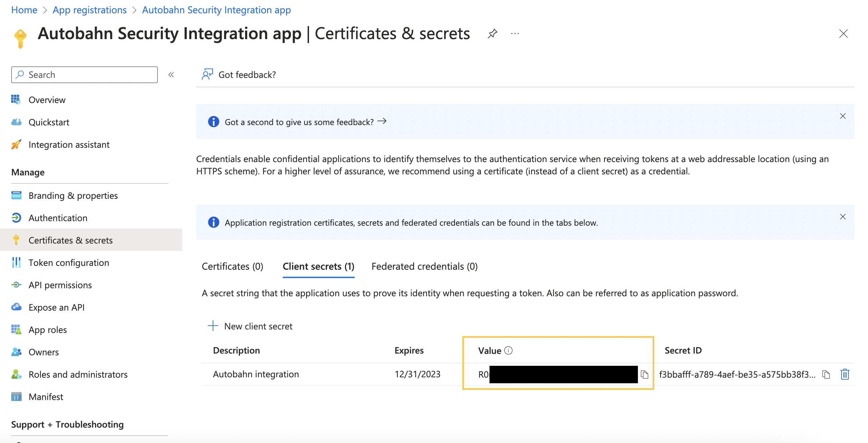Dismiss the feedback request banner
The width and height of the screenshot is (868, 443).
click(x=843, y=116)
